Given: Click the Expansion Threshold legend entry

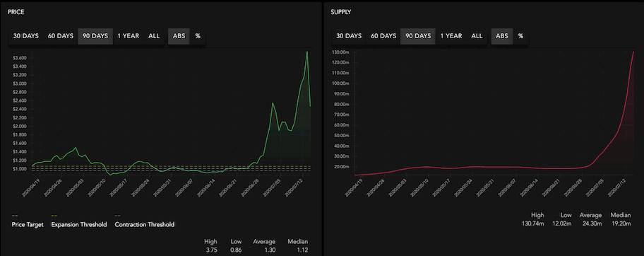Looking at the screenshot, I should point(79,224).
